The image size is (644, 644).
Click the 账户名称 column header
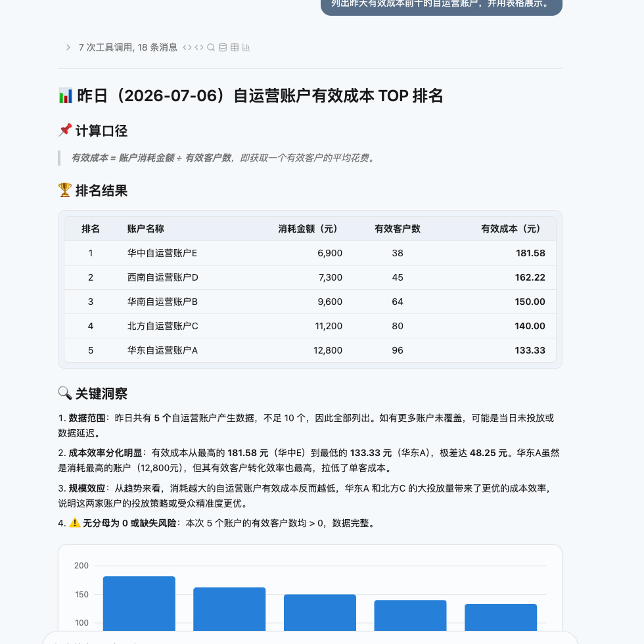click(145, 229)
